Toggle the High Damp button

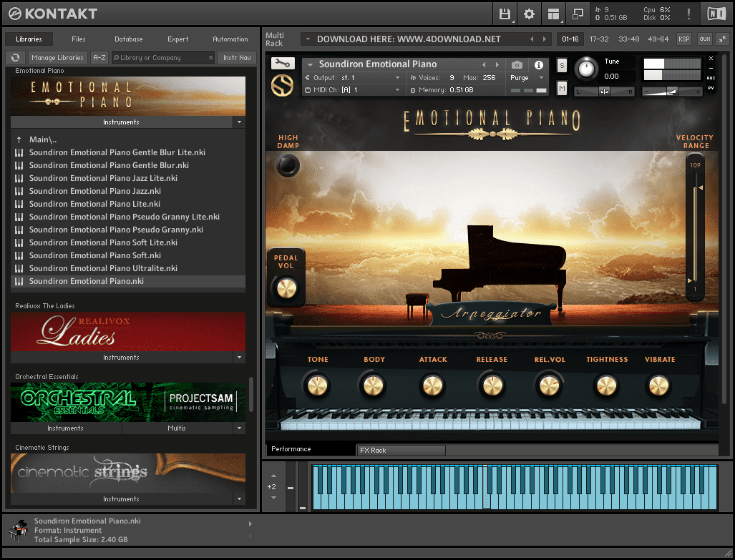tap(287, 165)
